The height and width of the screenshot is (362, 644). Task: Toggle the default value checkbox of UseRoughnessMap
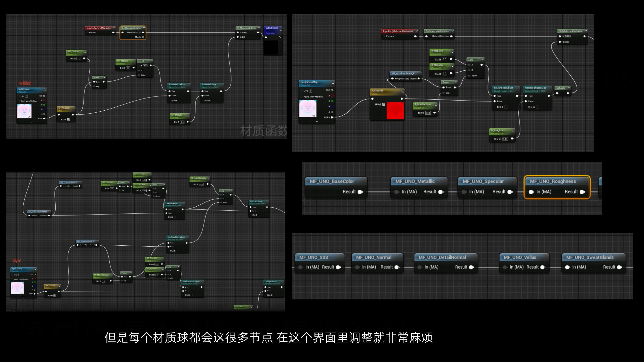pos(537,107)
